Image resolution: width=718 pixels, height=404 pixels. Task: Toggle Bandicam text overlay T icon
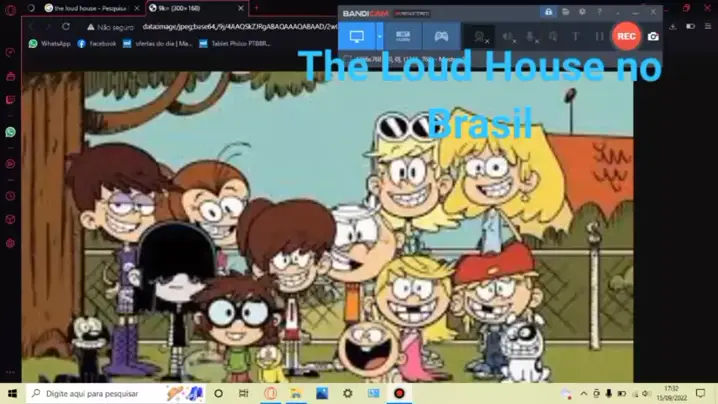tap(576, 36)
